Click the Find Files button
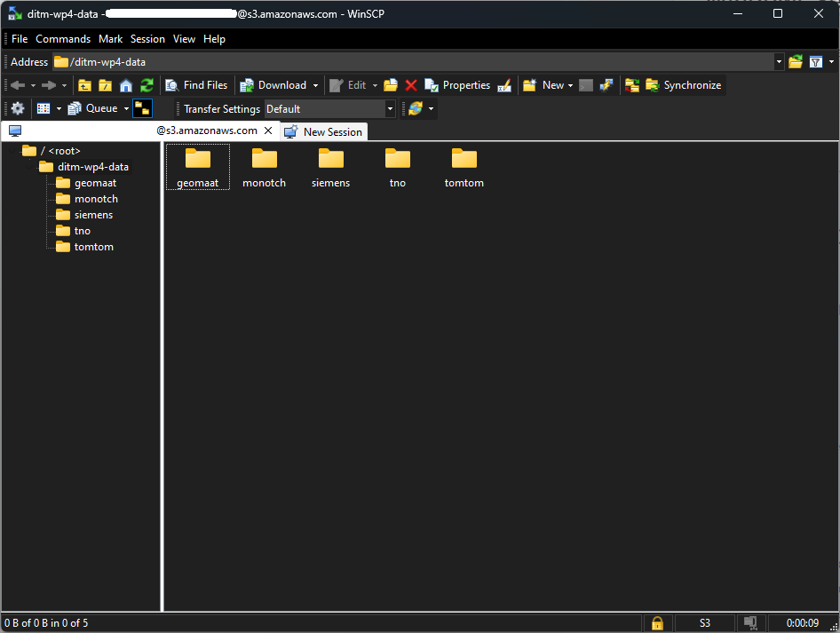This screenshot has width=840, height=633. click(x=196, y=85)
